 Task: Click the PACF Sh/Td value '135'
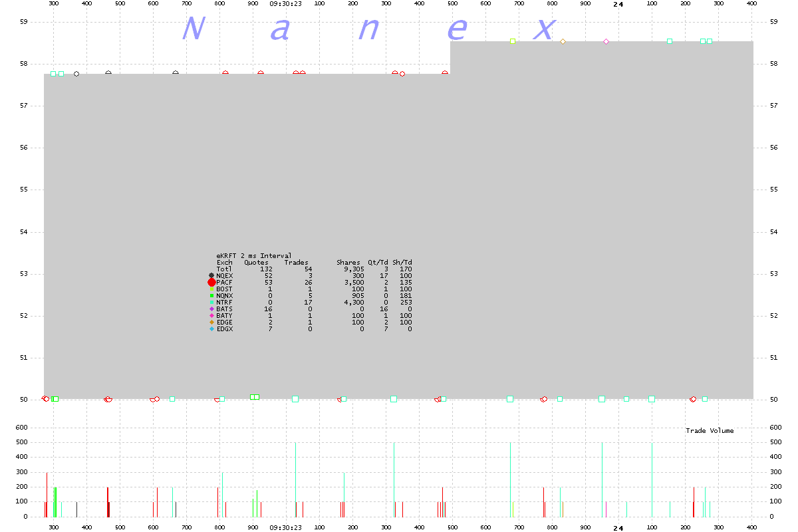tap(406, 282)
